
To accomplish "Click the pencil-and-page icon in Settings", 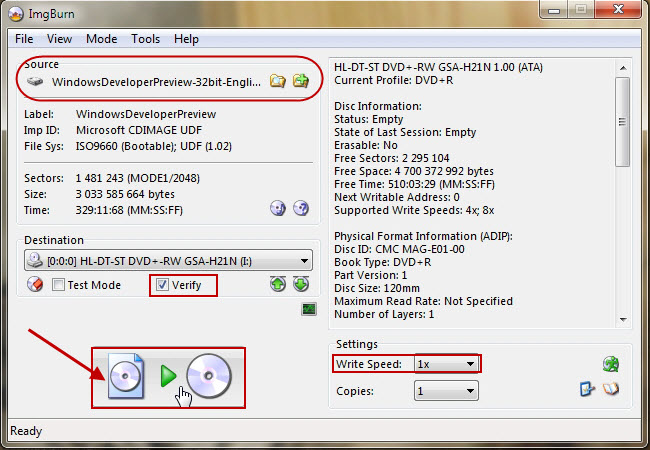I will [587, 389].
